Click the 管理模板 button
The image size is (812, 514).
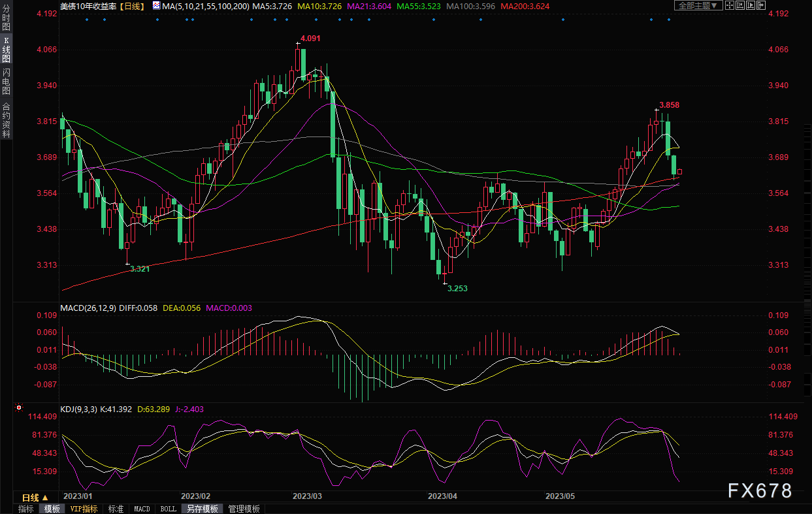(x=244, y=509)
